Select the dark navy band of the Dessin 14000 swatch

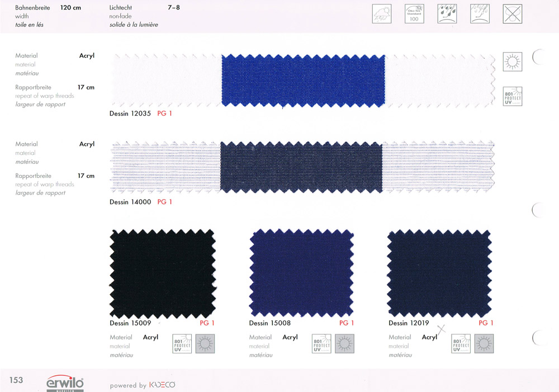point(301,167)
